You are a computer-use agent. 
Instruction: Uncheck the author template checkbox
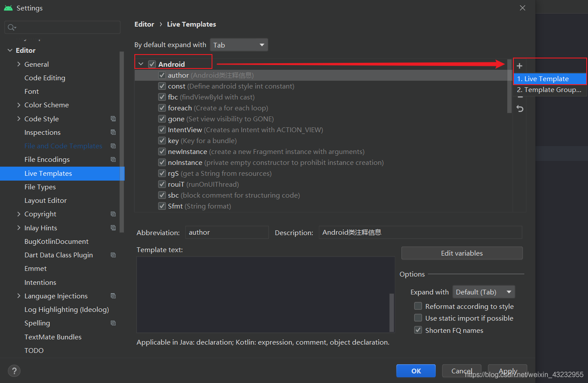pyautogui.click(x=162, y=75)
